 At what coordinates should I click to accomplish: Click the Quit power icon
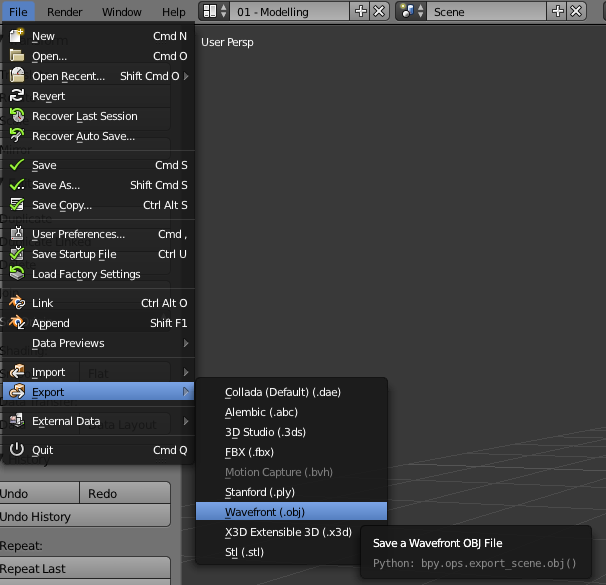pos(17,449)
